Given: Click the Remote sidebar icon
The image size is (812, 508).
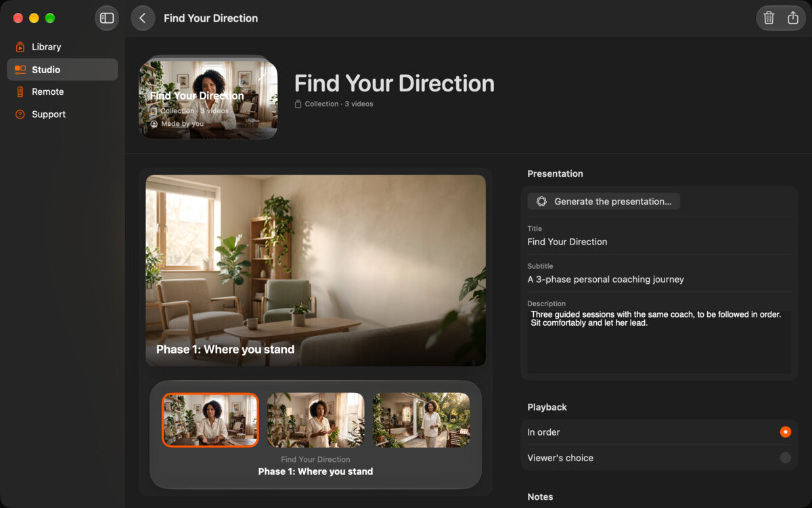Looking at the screenshot, I should click(x=20, y=91).
